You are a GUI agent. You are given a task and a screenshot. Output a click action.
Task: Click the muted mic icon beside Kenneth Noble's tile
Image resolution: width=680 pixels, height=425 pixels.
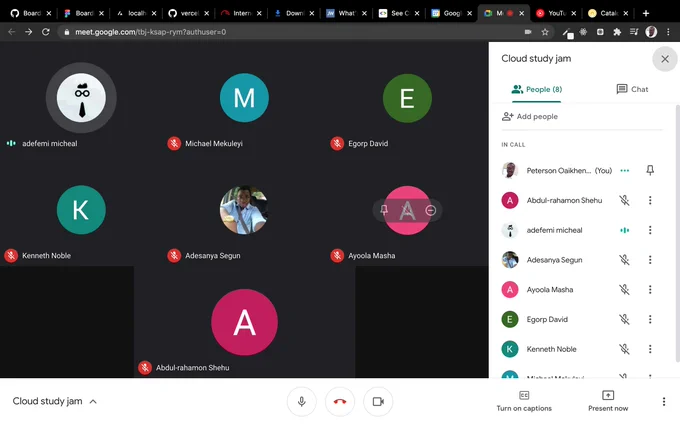click(x=11, y=255)
